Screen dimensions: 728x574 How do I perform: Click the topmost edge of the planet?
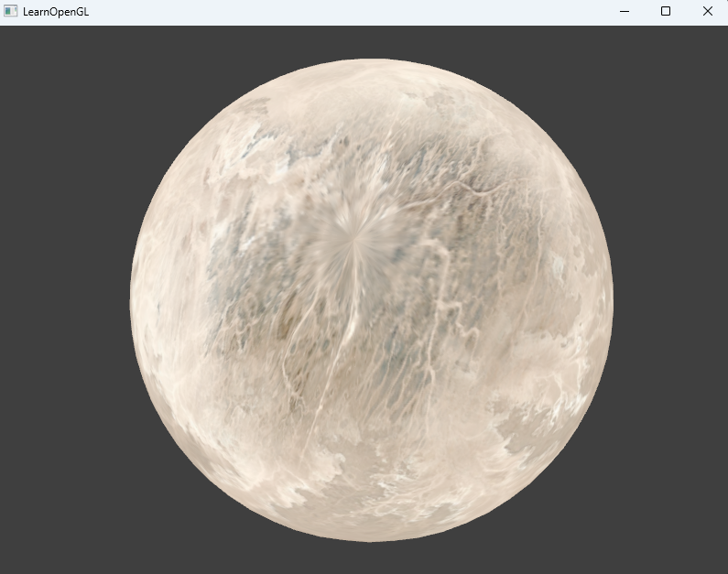(372, 61)
